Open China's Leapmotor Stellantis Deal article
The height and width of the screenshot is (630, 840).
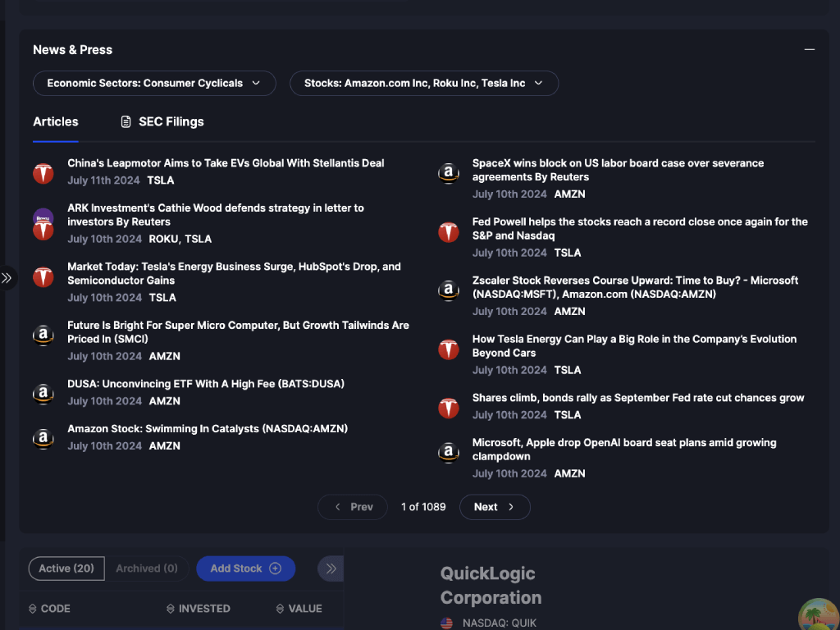[x=226, y=163]
